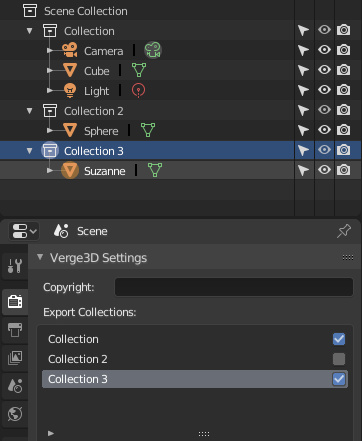Collapse the Collection 3 tree
362x441 pixels.
coord(30,151)
